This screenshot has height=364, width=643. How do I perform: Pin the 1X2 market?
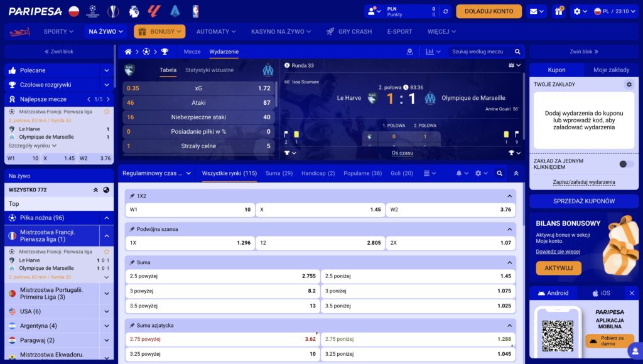coord(132,196)
